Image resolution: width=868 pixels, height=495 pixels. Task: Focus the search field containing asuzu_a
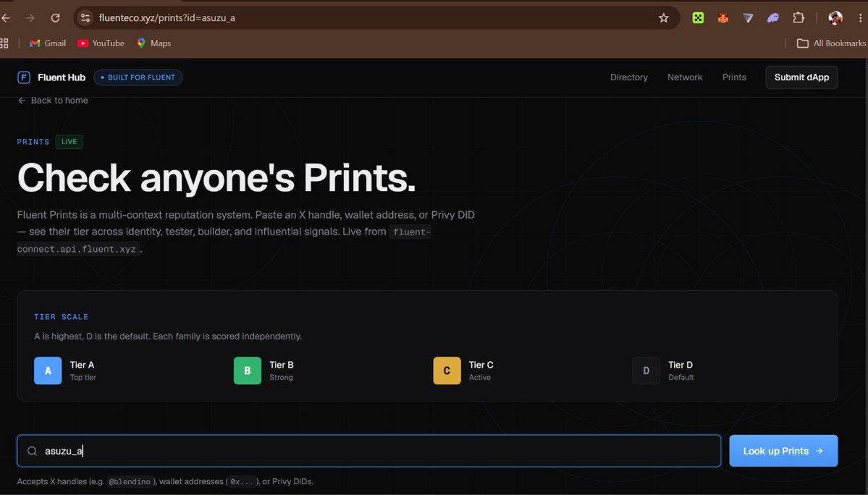point(369,451)
